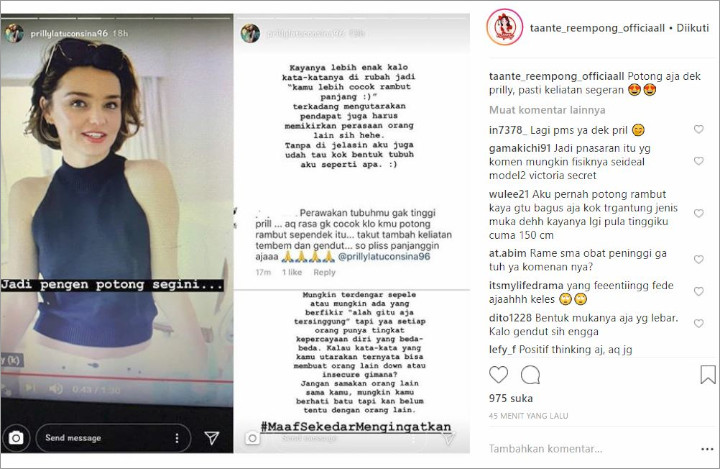Screen dimensions: 720x469
Task: Like the wulee21 comment
Action: 698,214
